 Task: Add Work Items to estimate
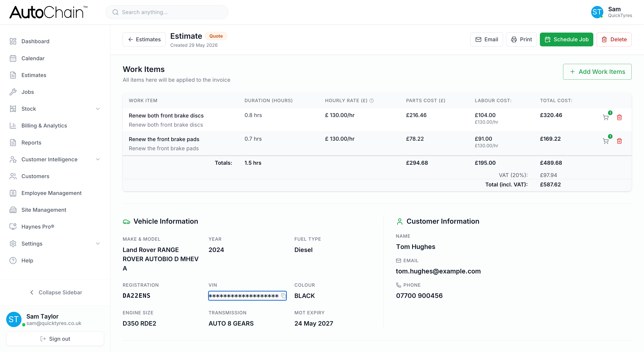[597, 72]
